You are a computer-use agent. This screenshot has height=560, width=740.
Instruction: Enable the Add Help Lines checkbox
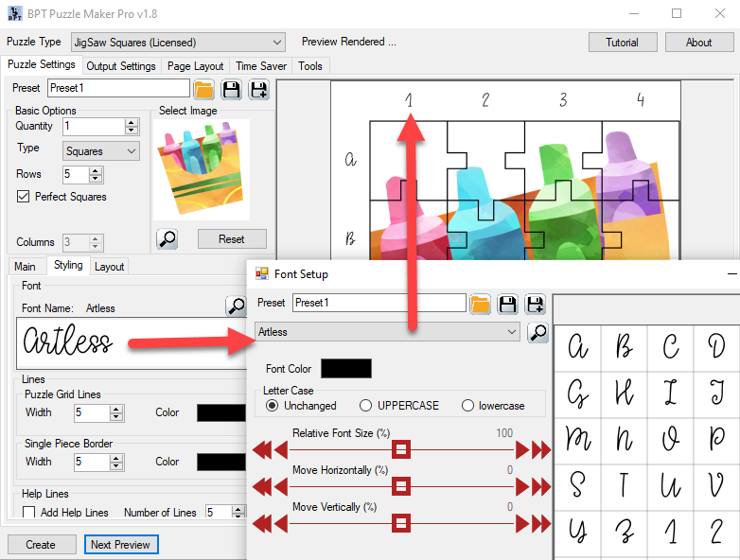tap(27, 513)
